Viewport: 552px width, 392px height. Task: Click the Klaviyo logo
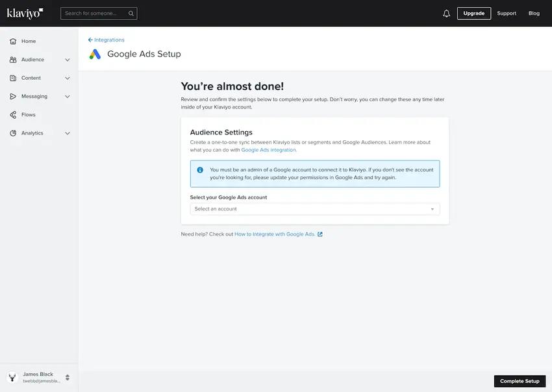pyautogui.click(x=23, y=12)
